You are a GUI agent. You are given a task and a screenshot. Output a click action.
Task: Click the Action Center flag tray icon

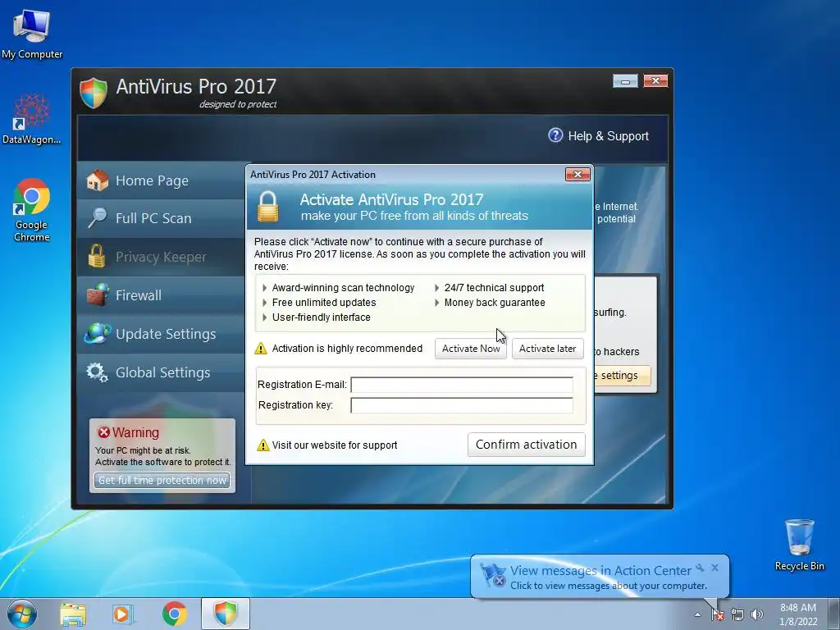[718, 615]
